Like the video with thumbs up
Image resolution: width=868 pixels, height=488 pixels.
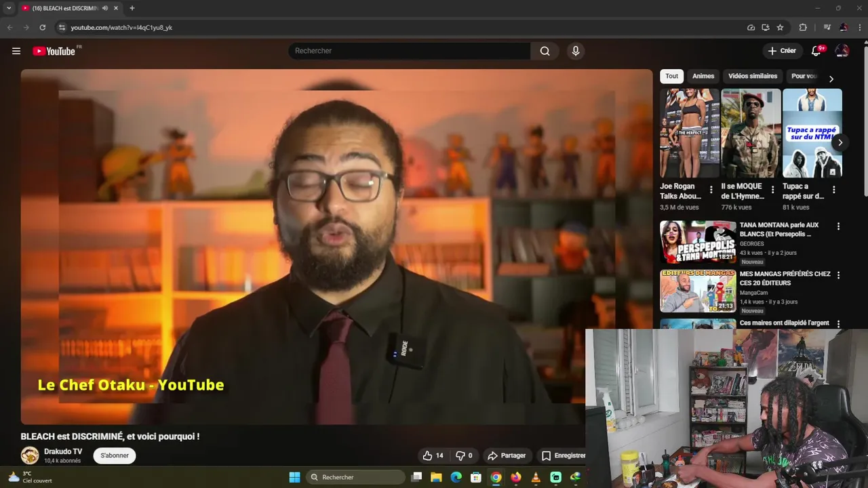coord(433,455)
